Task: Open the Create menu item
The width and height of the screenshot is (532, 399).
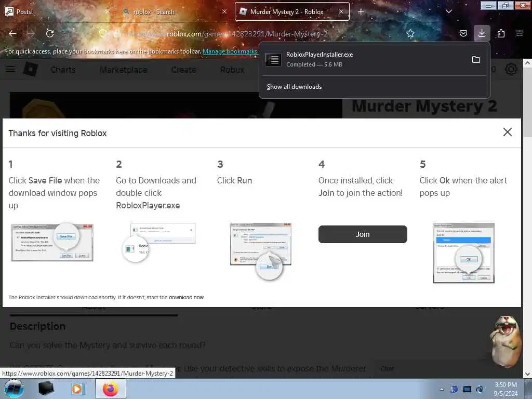Action: pos(183,70)
